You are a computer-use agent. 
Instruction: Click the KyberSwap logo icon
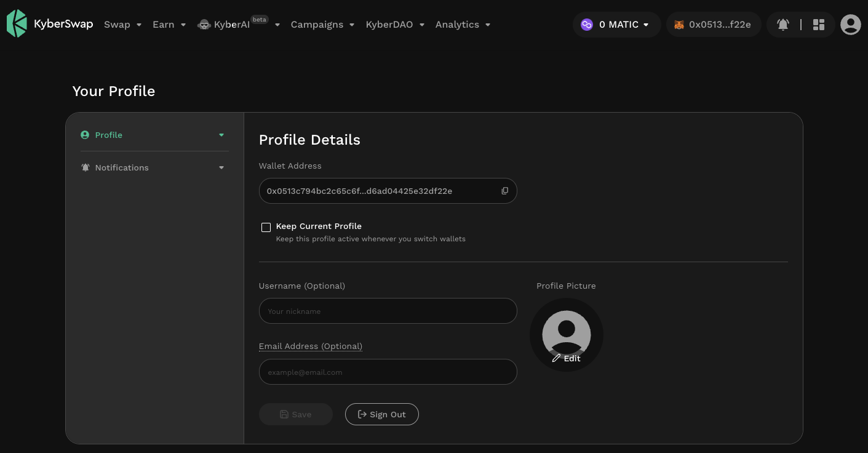[17, 24]
